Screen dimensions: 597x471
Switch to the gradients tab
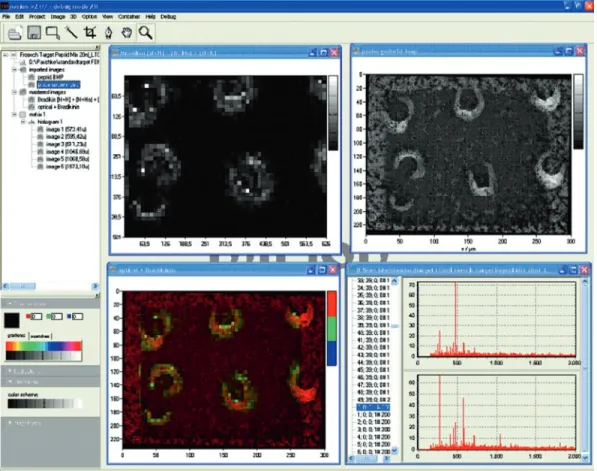click(x=17, y=335)
